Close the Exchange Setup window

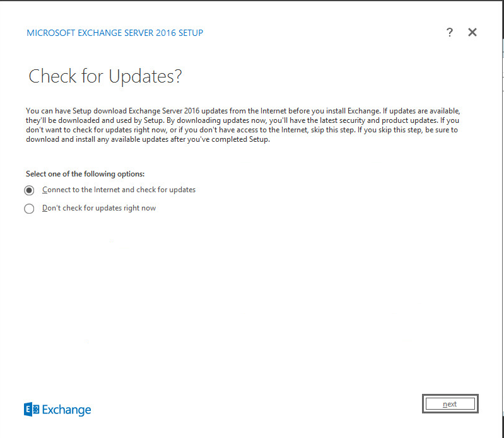tap(472, 32)
